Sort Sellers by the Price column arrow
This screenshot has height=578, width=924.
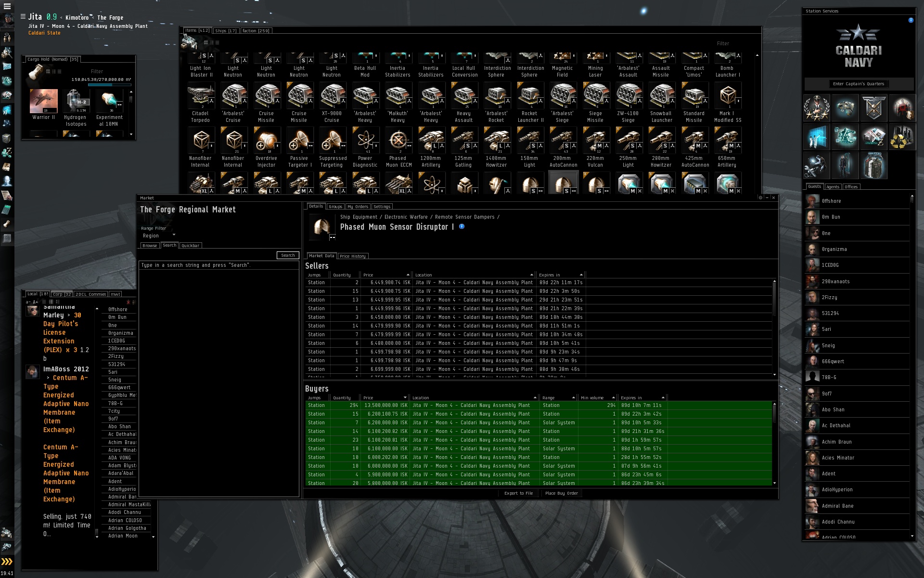click(x=408, y=275)
